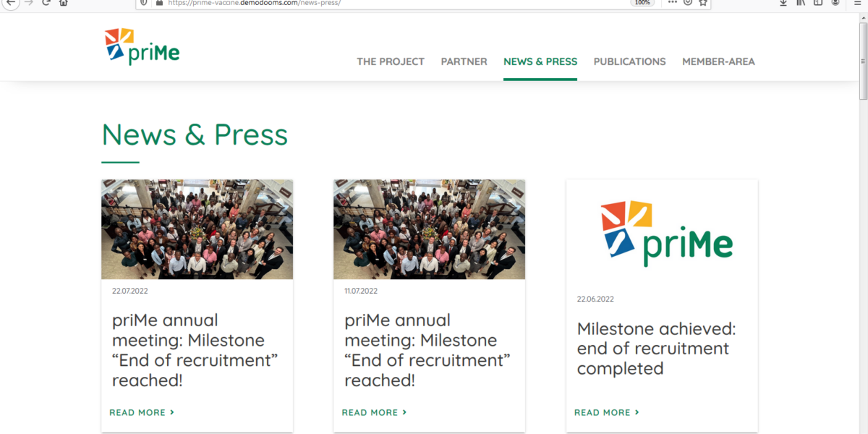Open MEMBER-AREA navigation item
This screenshot has height=434, width=868.
[x=718, y=61]
